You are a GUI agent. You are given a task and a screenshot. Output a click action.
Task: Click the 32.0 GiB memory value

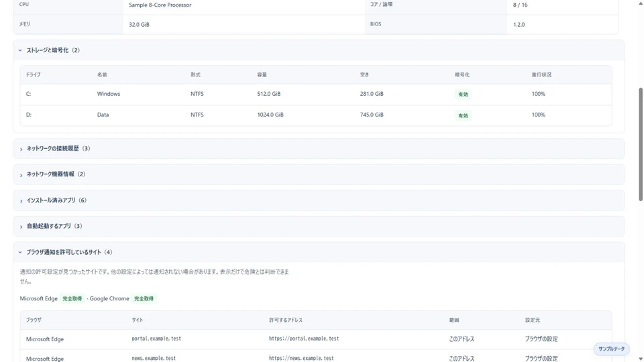pos(140,25)
